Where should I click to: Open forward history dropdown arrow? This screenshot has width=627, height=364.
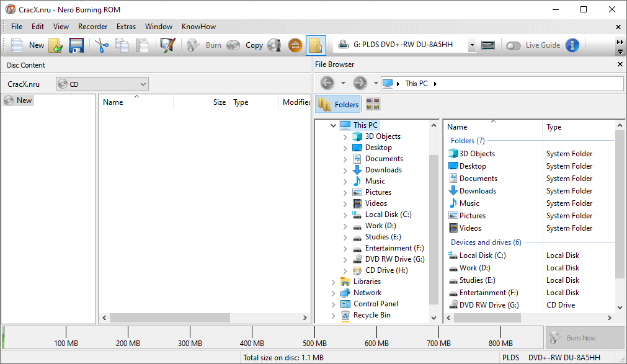pyautogui.click(x=375, y=83)
